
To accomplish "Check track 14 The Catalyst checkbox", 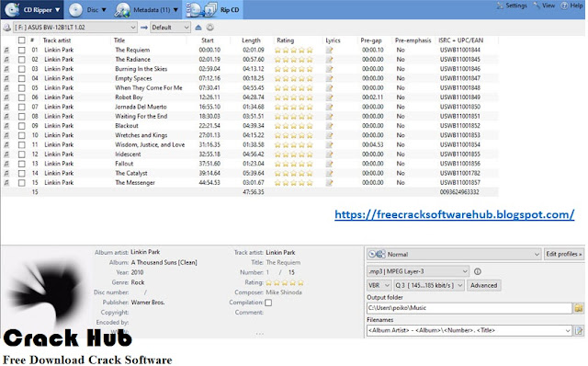I will coord(22,174).
